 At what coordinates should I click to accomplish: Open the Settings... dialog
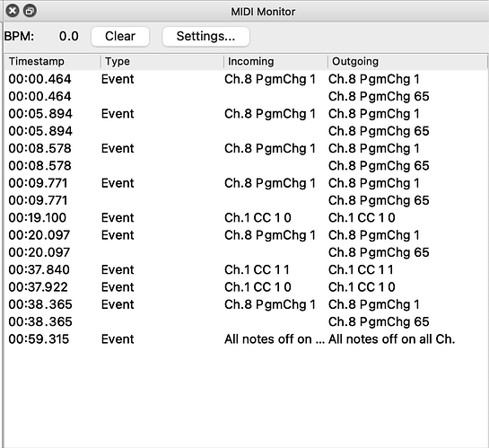coord(205,37)
